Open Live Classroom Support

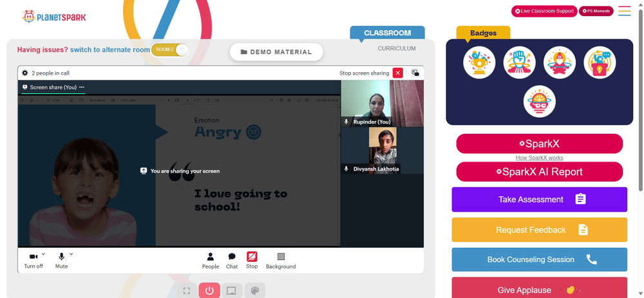544,11
